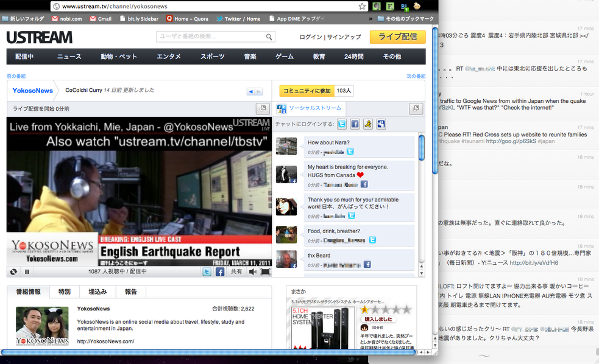Select the 特別 tab
Screen dimensions: 599x364
click(65, 292)
